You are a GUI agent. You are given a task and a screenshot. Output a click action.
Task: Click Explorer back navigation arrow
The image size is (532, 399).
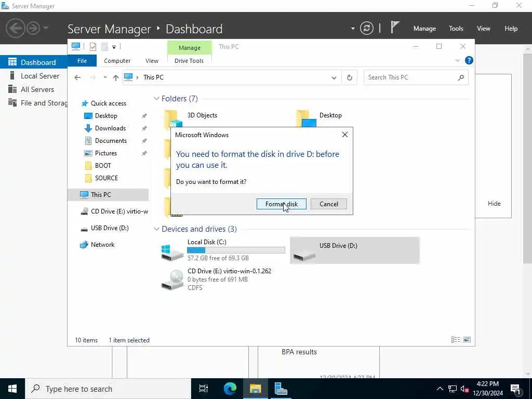tap(77, 77)
